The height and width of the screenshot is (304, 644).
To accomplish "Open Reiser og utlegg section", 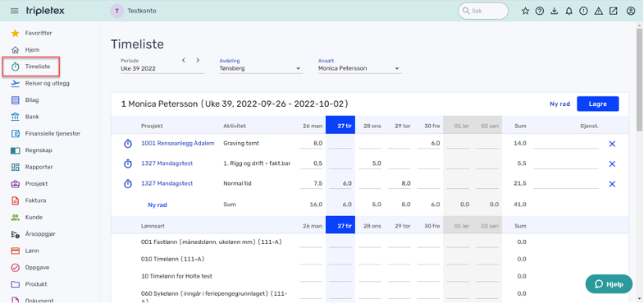I will (40, 83).
